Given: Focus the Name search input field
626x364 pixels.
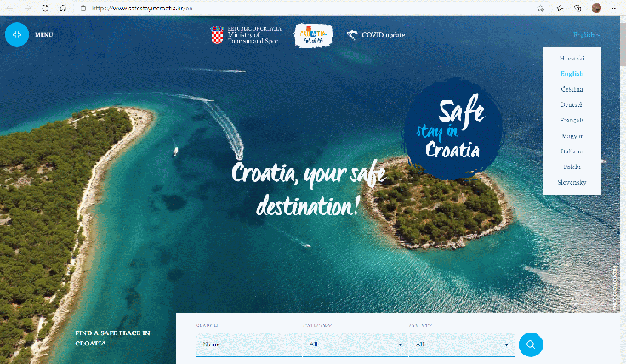Looking at the screenshot, I should click(248, 344).
